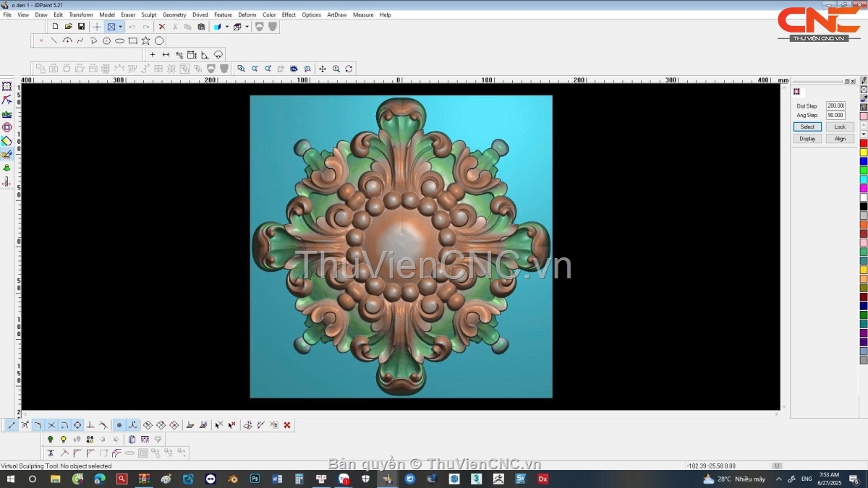Toggle the intersection snap button
This screenshot has height=488, width=868.
(x=51, y=425)
